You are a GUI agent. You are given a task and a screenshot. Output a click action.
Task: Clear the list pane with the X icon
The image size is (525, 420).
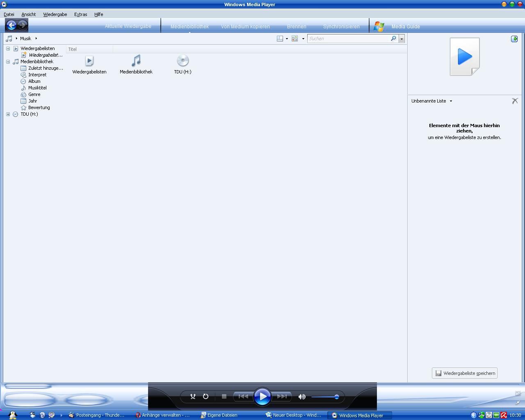coord(515,101)
